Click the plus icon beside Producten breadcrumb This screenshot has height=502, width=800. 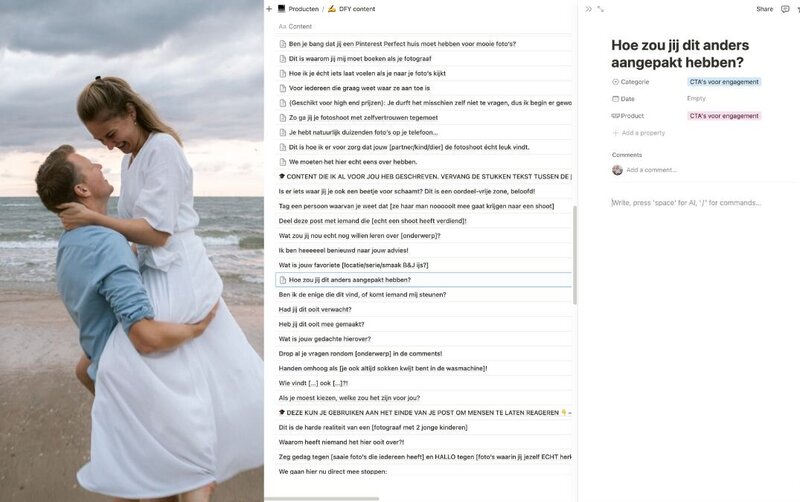click(269, 9)
